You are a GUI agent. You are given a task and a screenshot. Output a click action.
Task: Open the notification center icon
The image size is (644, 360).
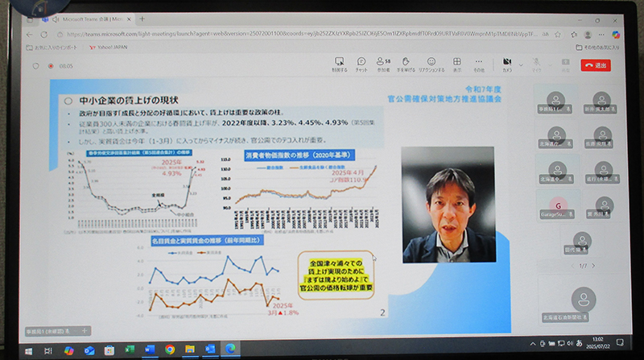[x=620, y=342]
